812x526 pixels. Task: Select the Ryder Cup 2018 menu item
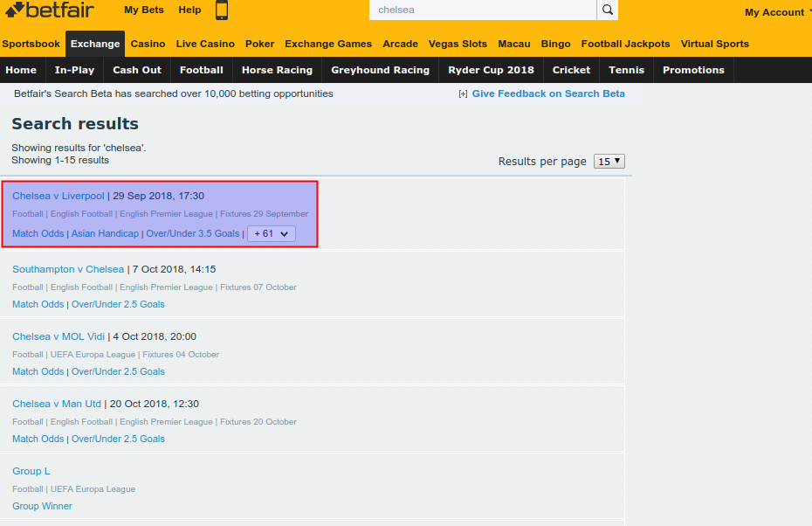491,70
